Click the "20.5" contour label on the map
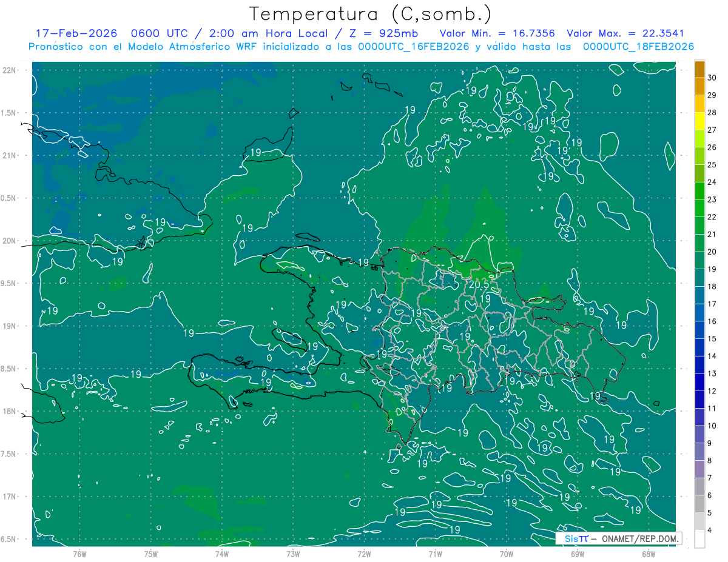 [x=479, y=284]
